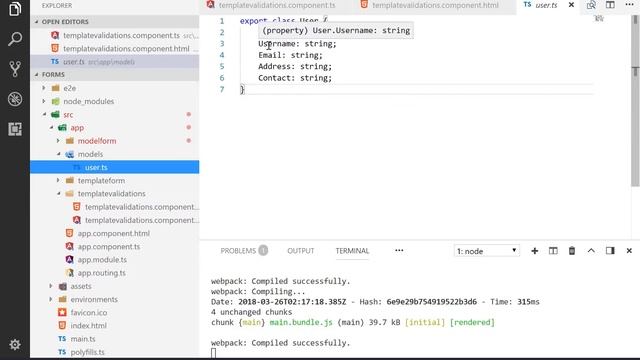Click the terminal cursor input area
Viewport: 640px width, 360px height.
click(x=213, y=353)
